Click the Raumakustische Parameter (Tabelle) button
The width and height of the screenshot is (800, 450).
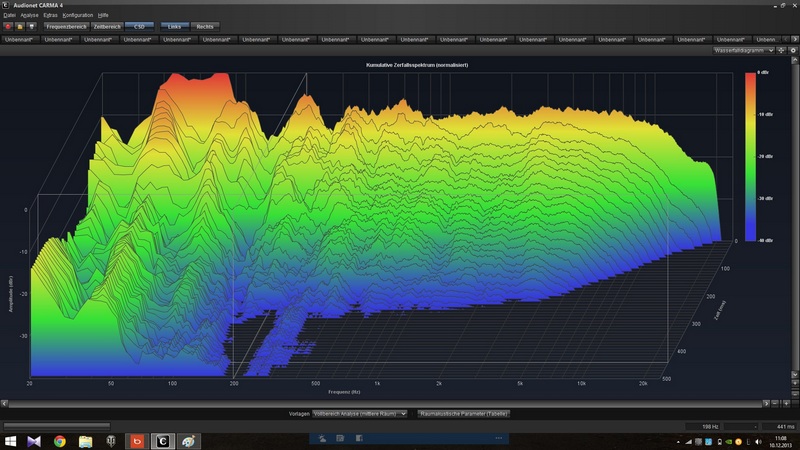(463, 412)
